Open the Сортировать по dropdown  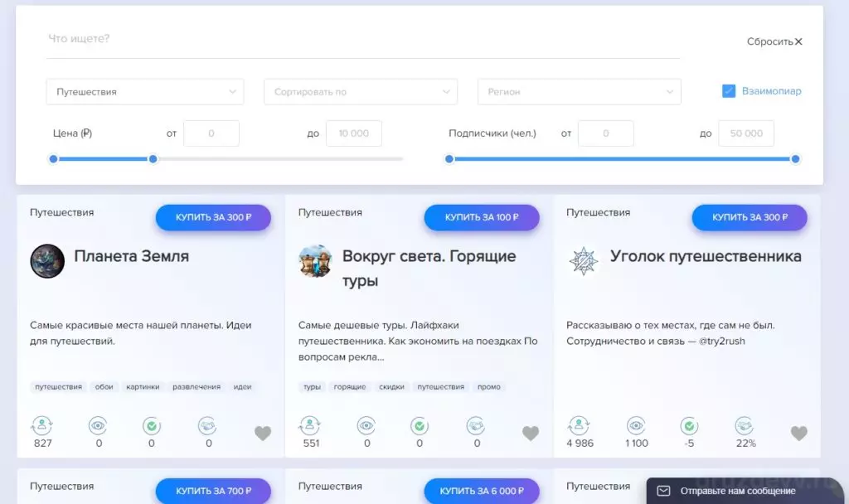click(x=361, y=92)
